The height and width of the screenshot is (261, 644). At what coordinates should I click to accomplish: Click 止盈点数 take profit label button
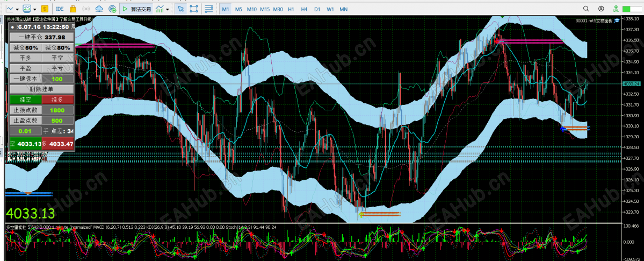pos(25,120)
